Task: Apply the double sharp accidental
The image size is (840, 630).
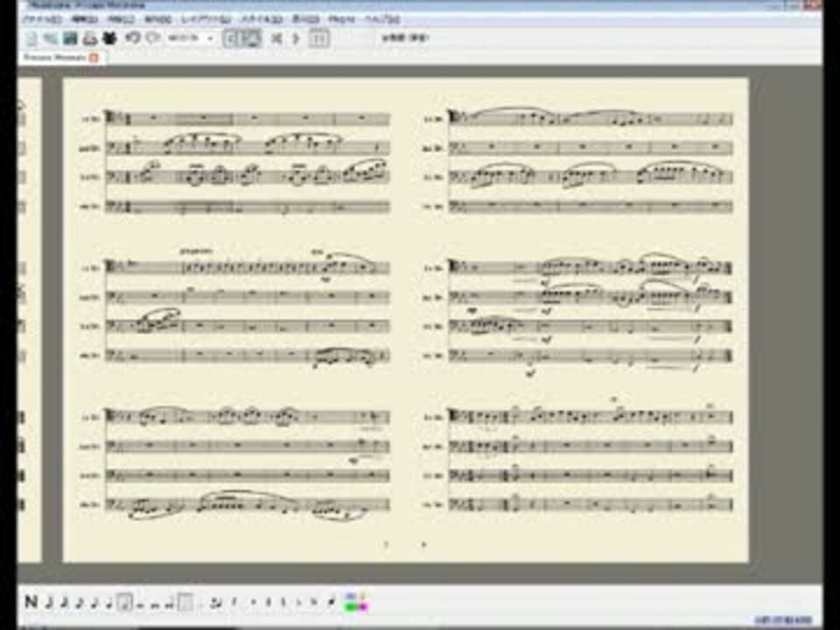Action: click(254, 603)
